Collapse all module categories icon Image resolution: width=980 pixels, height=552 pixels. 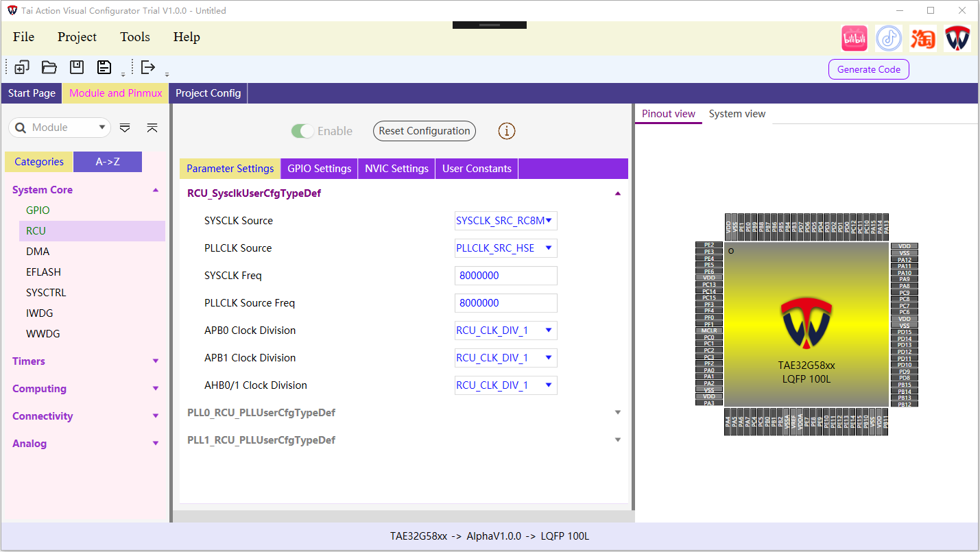pyautogui.click(x=152, y=128)
